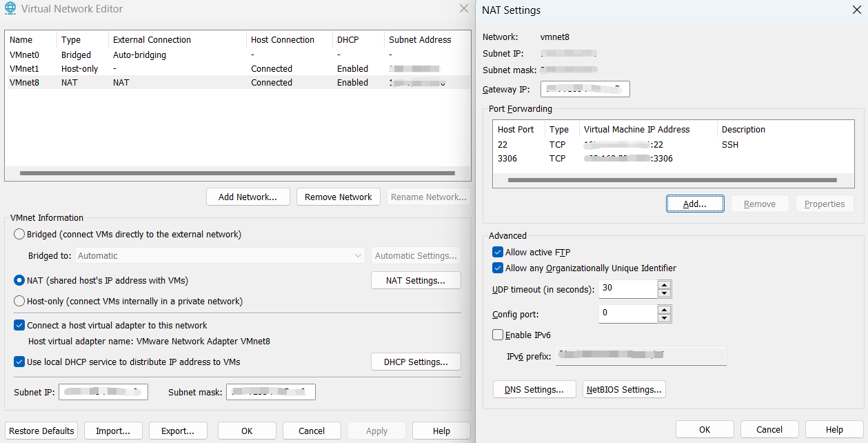Click Add port forwarding button

click(x=695, y=204)
